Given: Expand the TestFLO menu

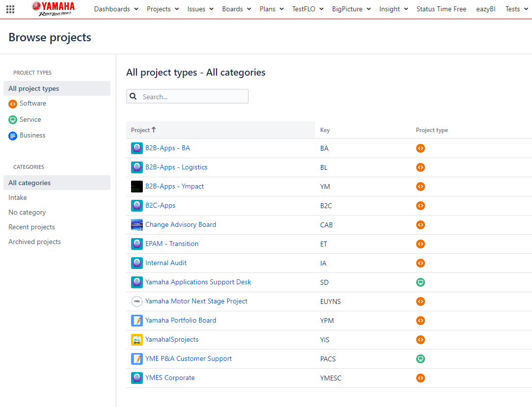Looking at the screenshot, I should tap(308, 9).
